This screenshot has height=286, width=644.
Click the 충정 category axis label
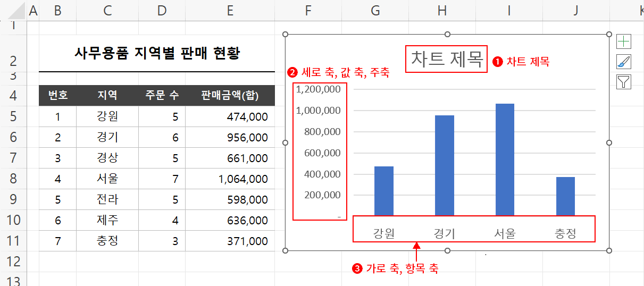tap(565, 233)
